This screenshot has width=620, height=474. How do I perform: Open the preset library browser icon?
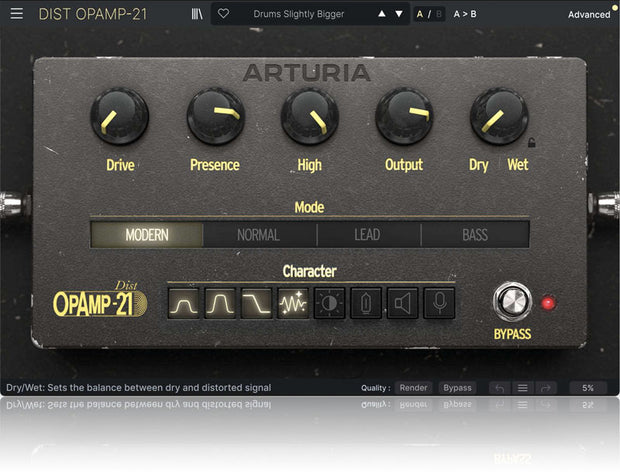tap(197, 14)
